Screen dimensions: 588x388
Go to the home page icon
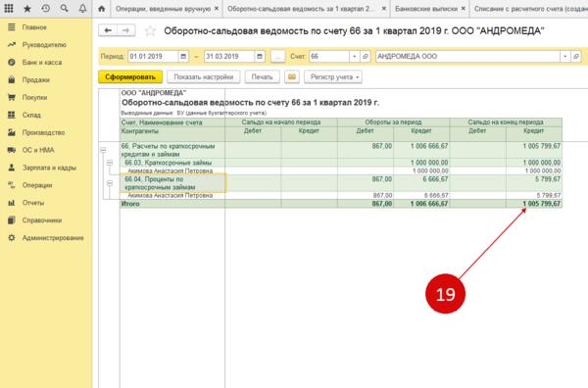pos(102,9)
